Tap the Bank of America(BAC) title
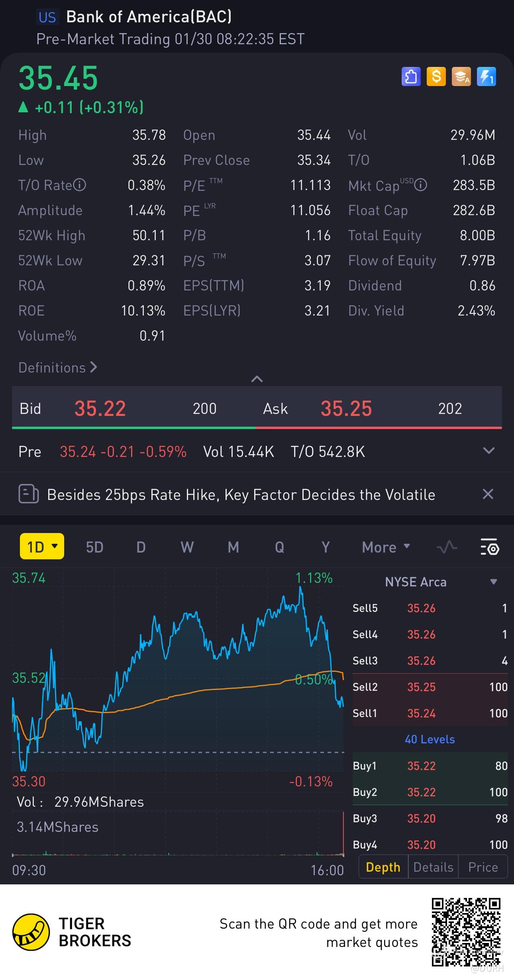Image resolution: width=514 pixels, height=980 pixels. tap(149, 17)
